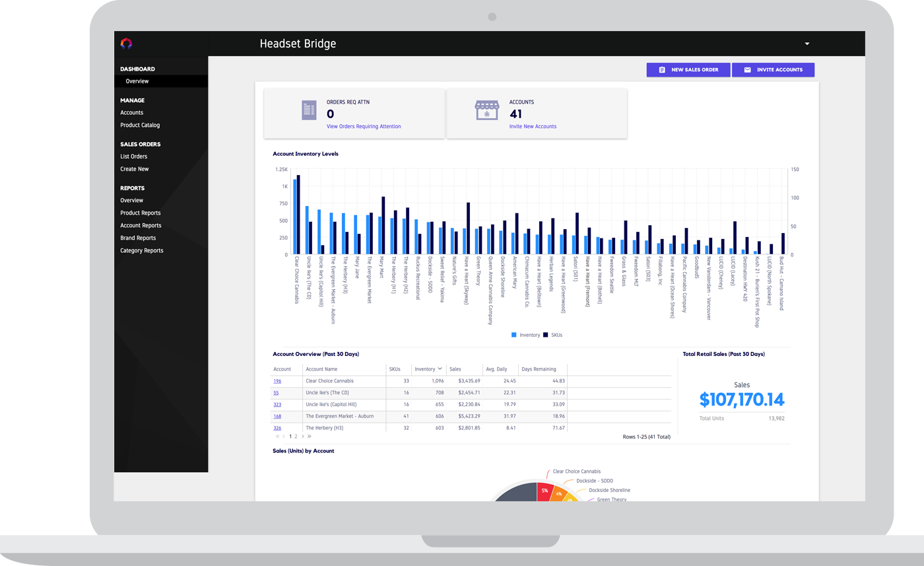Image resolution: width=924 pixels, height=566 pixels.
Task: Open account number 196 link
Action: click(277, 381)
